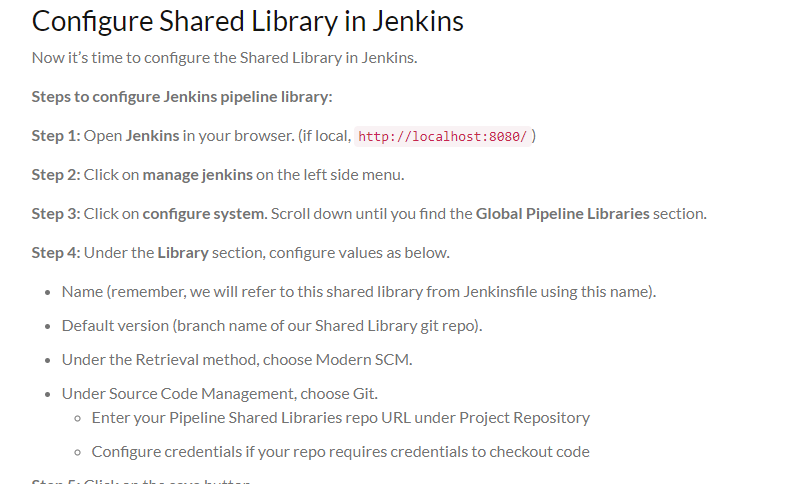The image size is (803, 484).
Task: Click the bold 'Library' word in Step 4
Action: [x=183, y=252]
